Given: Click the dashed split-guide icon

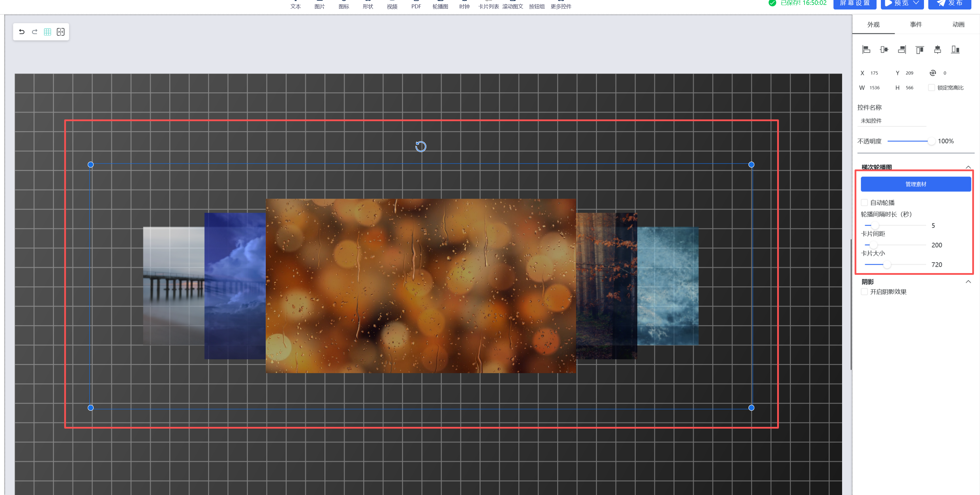Looking at the screenshot, I should [x=61, y=32].
